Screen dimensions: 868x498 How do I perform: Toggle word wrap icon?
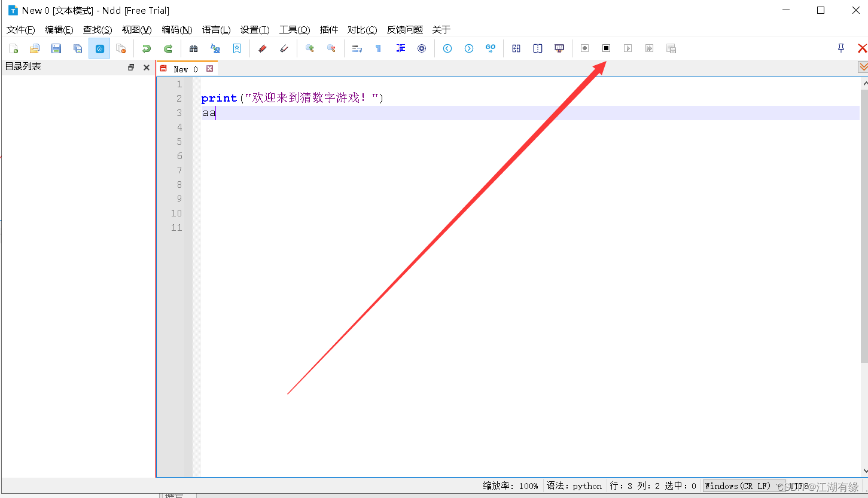[357, 48]
